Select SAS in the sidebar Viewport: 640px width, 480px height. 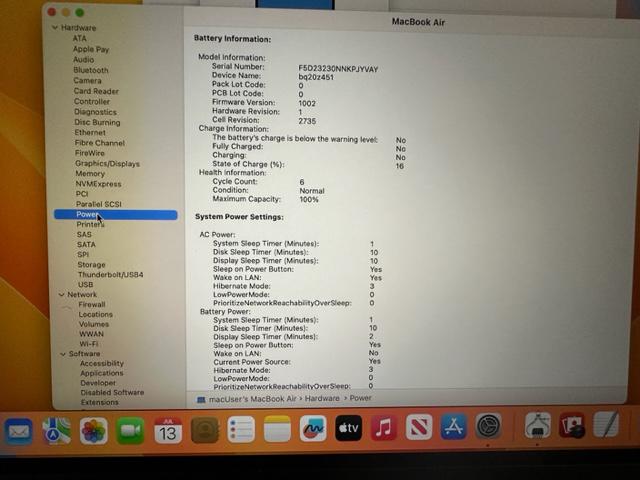84,235
